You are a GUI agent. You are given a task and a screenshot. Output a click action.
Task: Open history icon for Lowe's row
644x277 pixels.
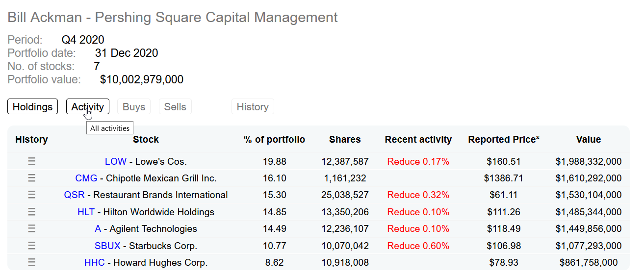click(31, 161)
